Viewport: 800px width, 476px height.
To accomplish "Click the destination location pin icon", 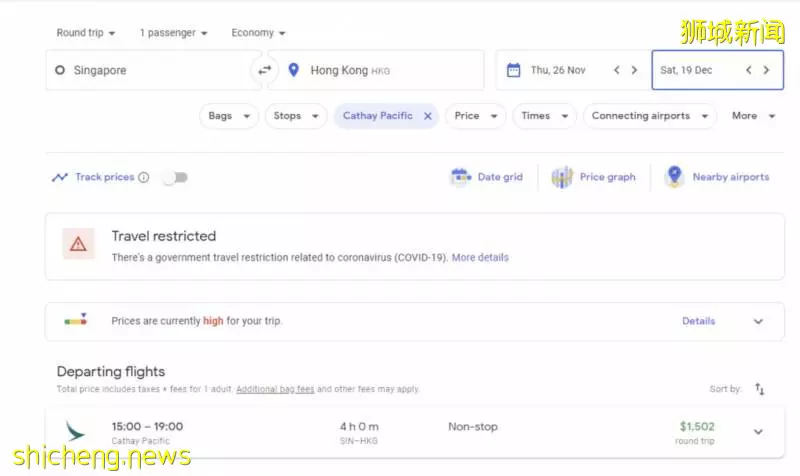I will point(293,70).
